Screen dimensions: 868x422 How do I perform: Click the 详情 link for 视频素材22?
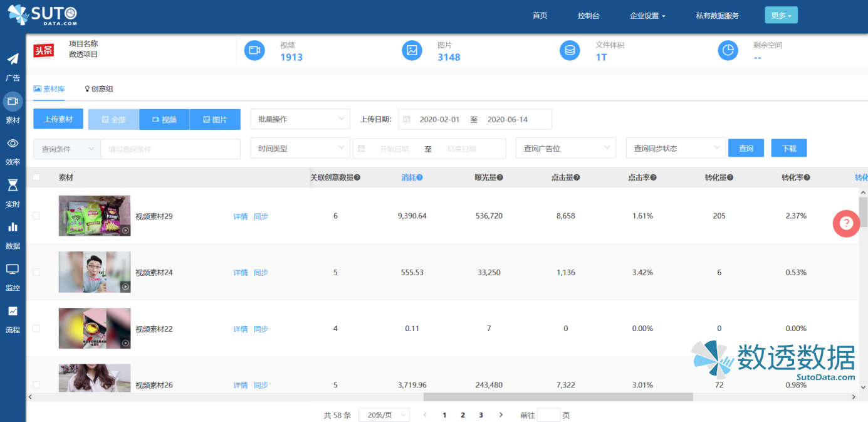click(x=240, y=329)
